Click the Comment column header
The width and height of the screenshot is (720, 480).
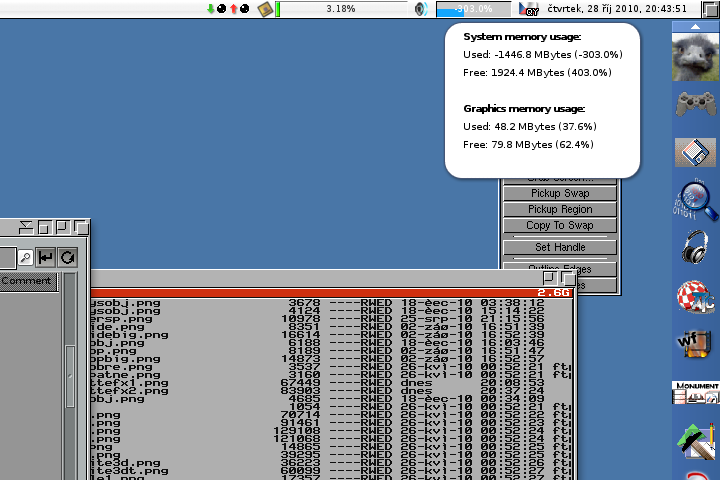[27, 281]
